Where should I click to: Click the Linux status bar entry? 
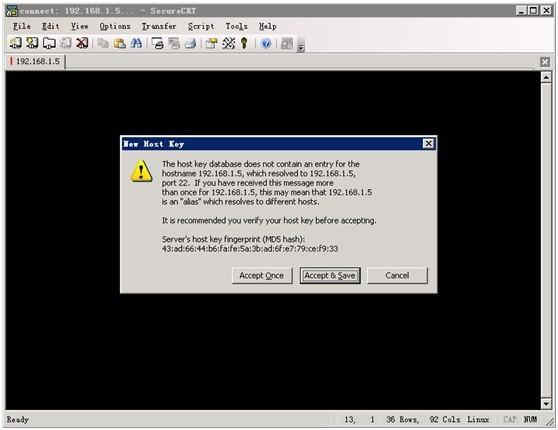(x=478, y=420)
